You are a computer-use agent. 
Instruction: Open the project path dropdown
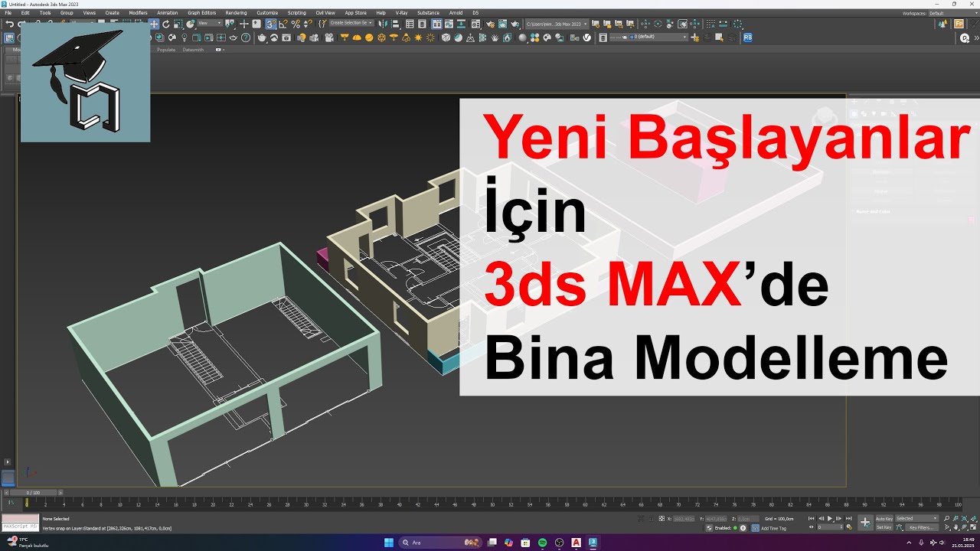click(x=557, y=24)
